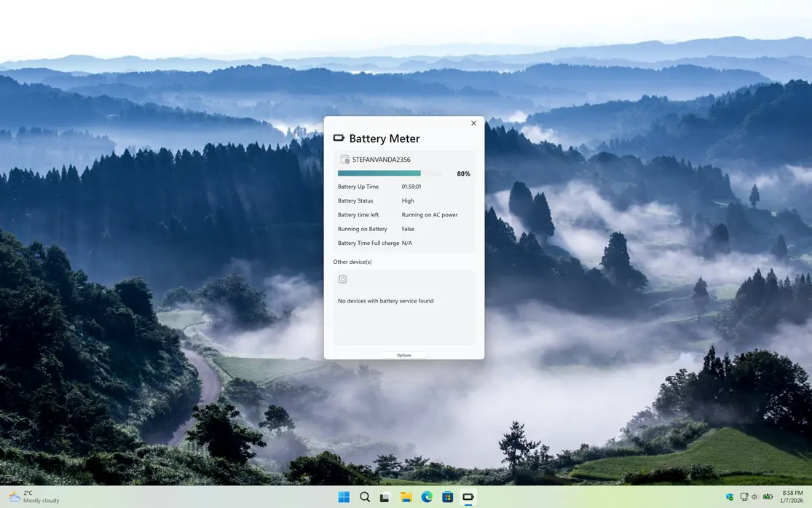Click the OneDrive icon in the system tray
The image size is (812, 508).
click(730, 496)
